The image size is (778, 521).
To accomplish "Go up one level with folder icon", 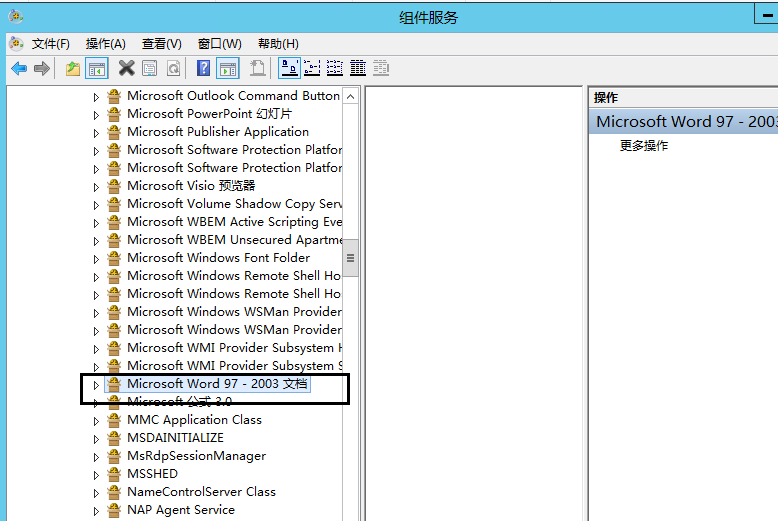I will point(73,68).
